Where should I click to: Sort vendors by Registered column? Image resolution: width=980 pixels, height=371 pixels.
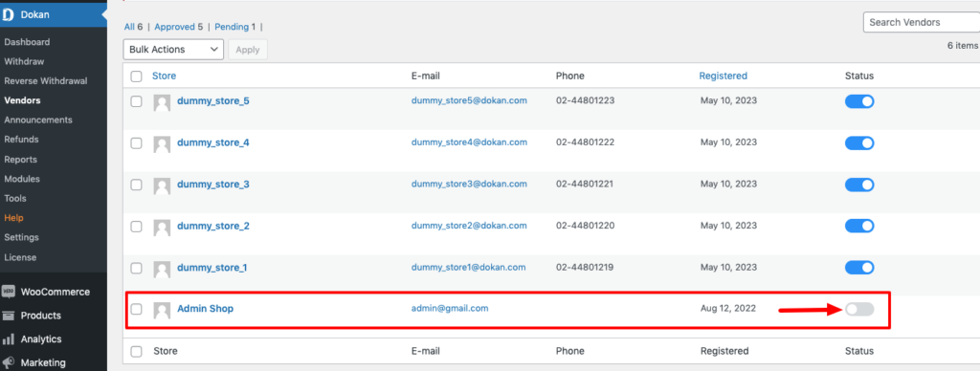pos(724,76)
